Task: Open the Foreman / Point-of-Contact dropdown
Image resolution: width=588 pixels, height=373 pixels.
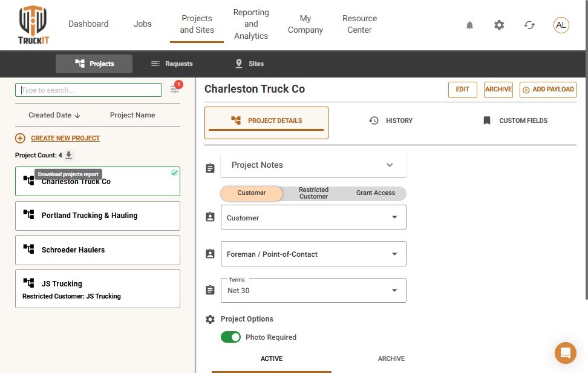Action: click(313, 254)
